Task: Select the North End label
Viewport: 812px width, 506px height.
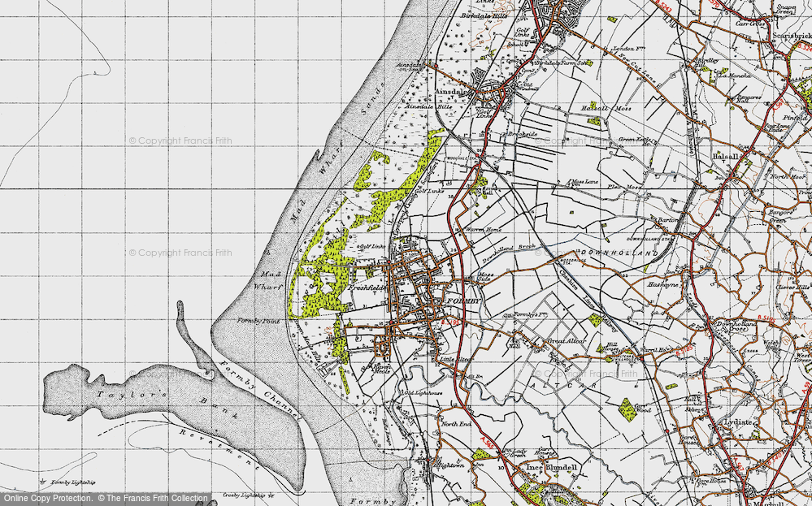Action: click(456, 424)
